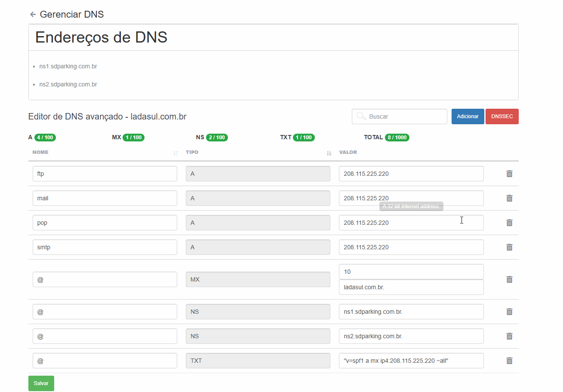
Task: Open the DNSSEC settings
Action: coord(502,116)
